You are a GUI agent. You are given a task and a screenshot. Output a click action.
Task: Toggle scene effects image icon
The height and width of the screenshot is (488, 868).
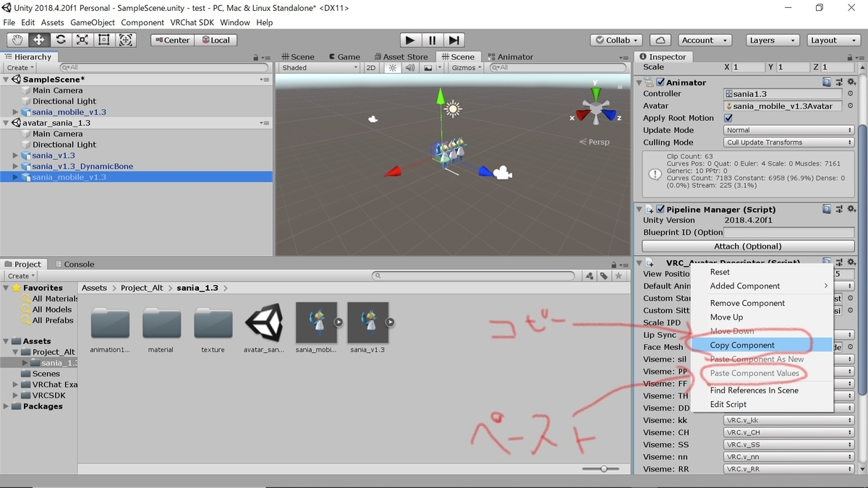pyautogui.click(x=427, y=67)
